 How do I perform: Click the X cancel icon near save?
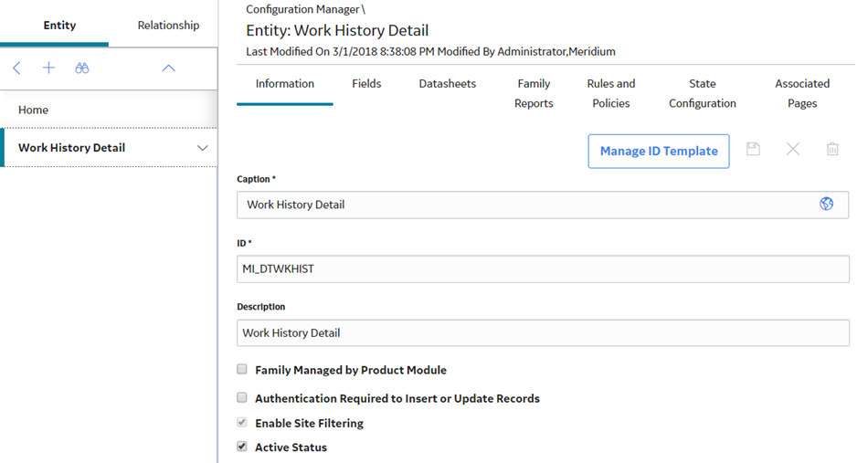(793, 149)
